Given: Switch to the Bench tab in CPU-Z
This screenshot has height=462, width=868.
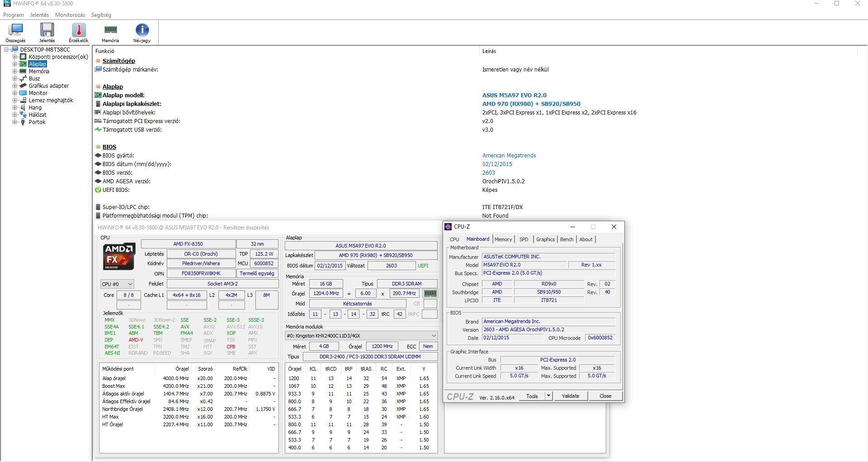Looking at the screenshot, I should 567,239.
